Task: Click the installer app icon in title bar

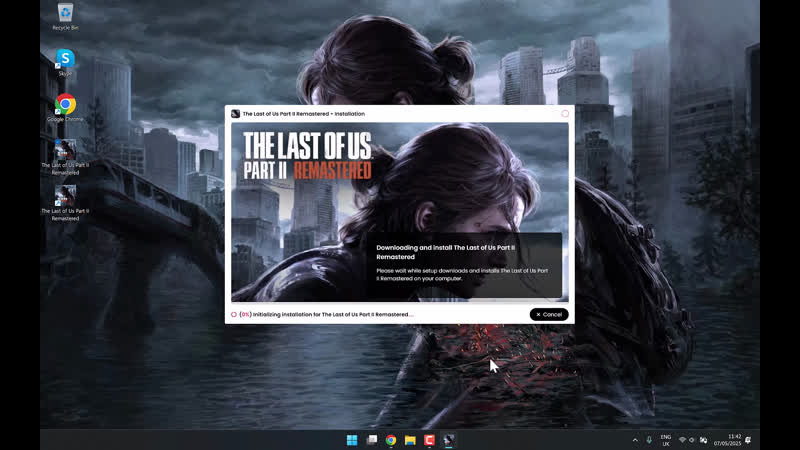Action: (235, 114)
